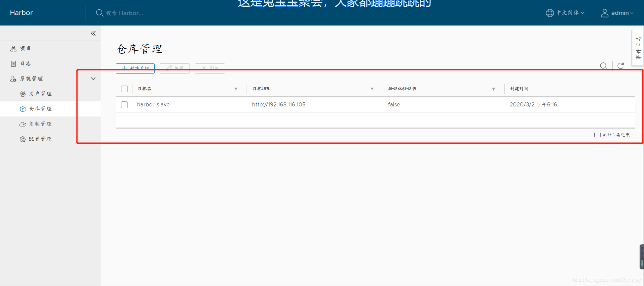Viewport: 644px width, 286px height.
Task: Click the table search magnifier icon
Action: pyautogui.click(x=603, y=66)
